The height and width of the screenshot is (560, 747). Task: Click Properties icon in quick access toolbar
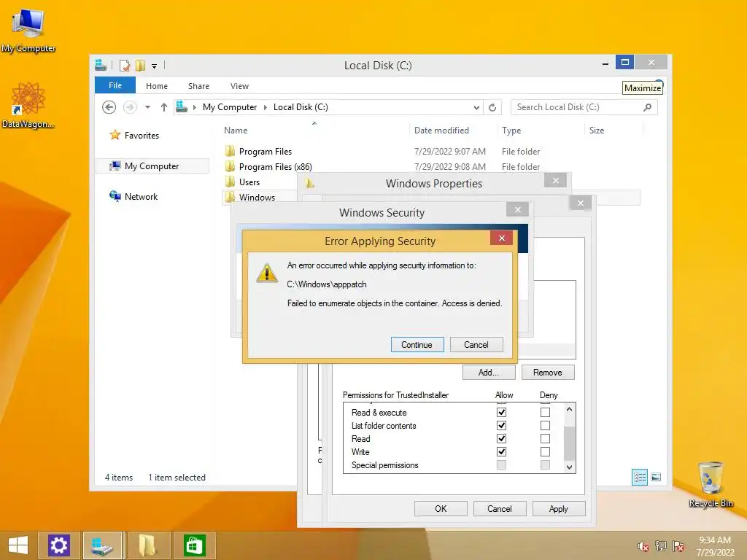pyautogui.click(x=125, y=65)
